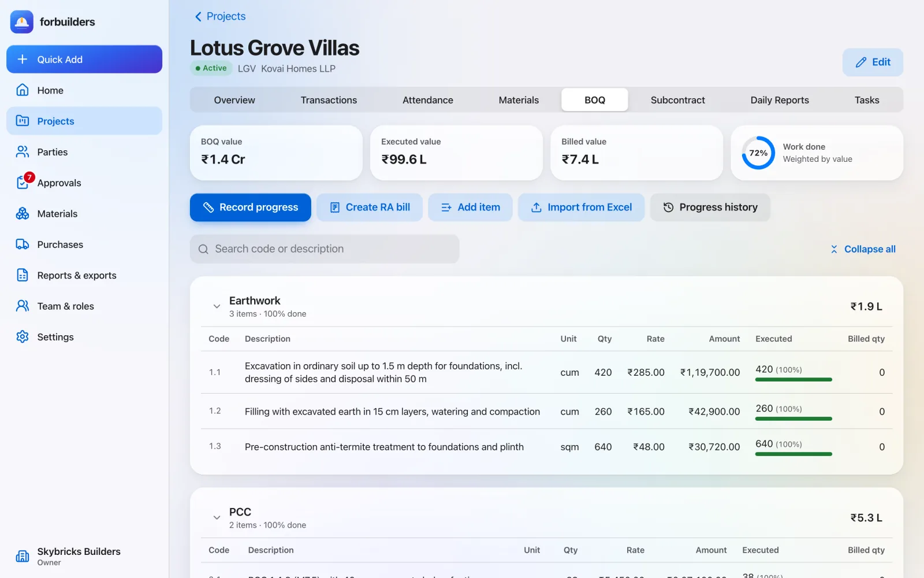Click Import from Excel
Viewport: 924px width, 578px height.
click(581, 208)
